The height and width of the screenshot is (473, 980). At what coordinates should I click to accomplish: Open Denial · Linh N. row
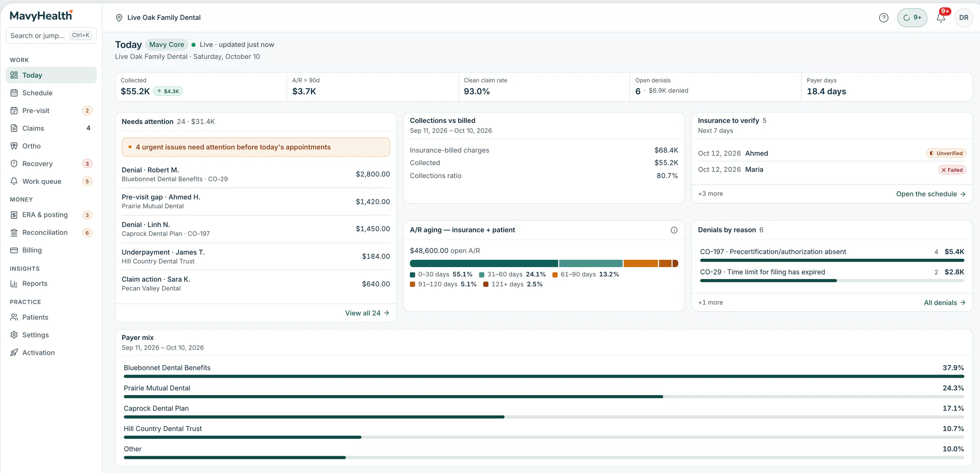256,229
